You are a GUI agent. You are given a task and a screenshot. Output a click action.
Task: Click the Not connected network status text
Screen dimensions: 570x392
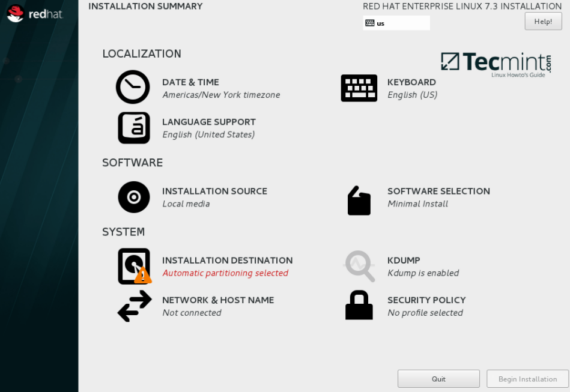tap(192, 313)
